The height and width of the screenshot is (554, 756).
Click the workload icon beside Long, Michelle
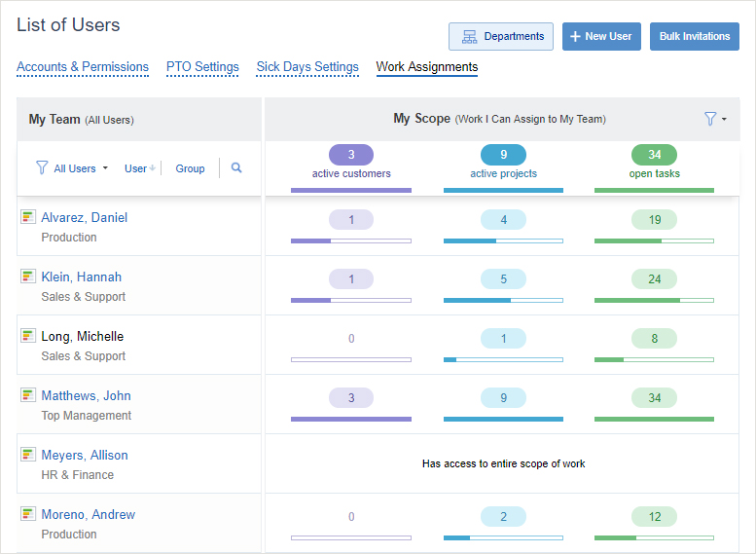[28, 336]
